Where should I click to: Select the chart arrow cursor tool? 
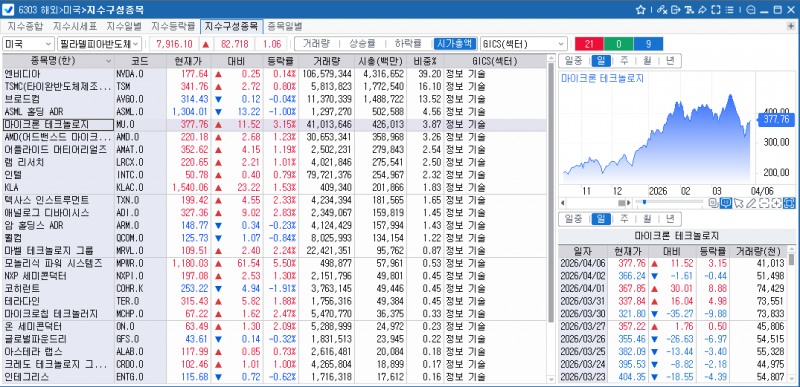(x=738, y=203)
